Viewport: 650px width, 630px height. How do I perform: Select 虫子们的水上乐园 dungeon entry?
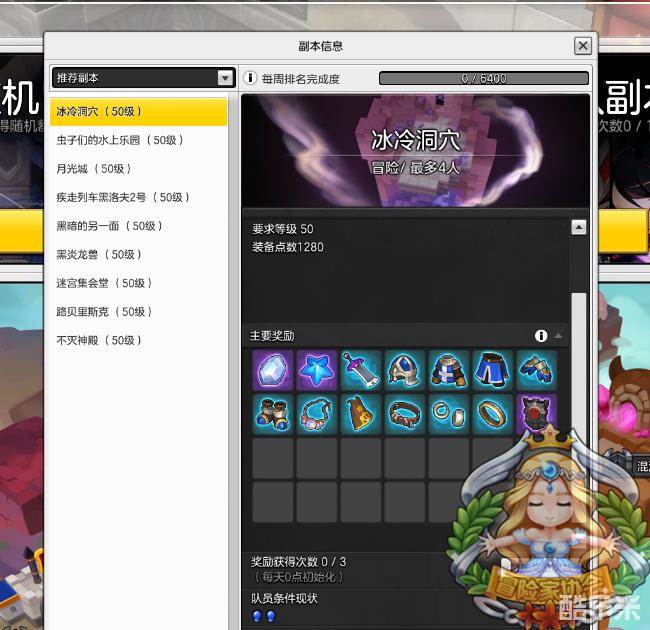coord(120,141)
